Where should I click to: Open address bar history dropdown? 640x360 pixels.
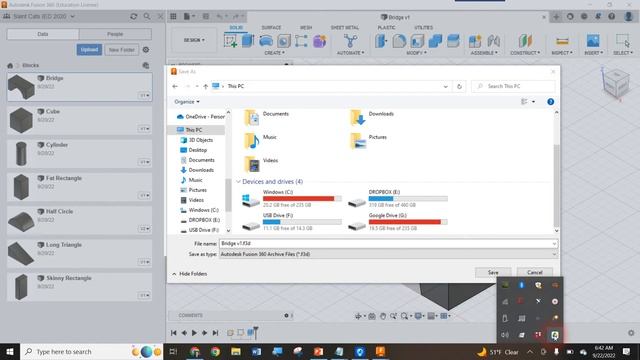tap(446, 87)
